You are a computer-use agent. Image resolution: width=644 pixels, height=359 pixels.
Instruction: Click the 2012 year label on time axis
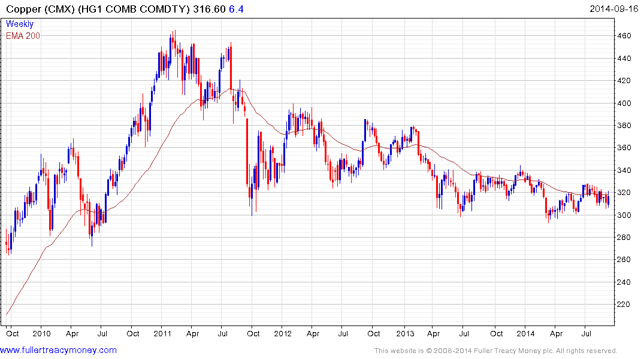[x=283, y=333]
